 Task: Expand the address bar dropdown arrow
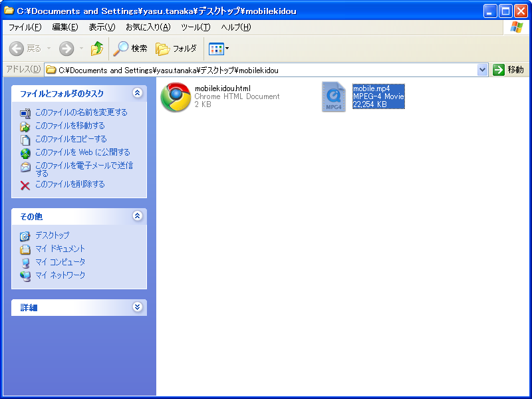click(483, 70)
